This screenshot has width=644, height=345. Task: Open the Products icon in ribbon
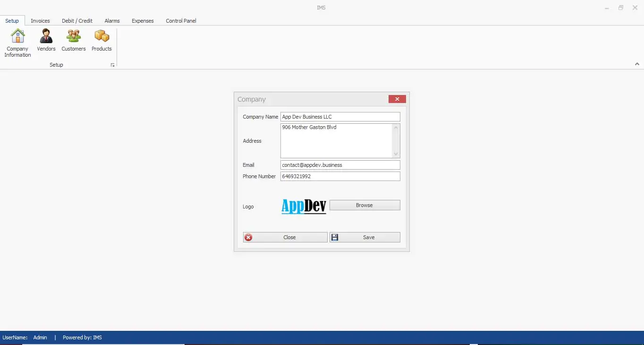(x=102, y=40)
